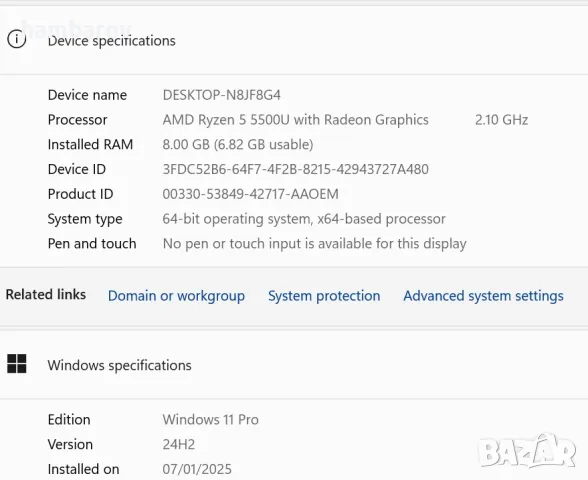Select device name value DESKTOP-N8JF8G4
588x480 pixels.
pyautogui.click(x=222, y=95)
